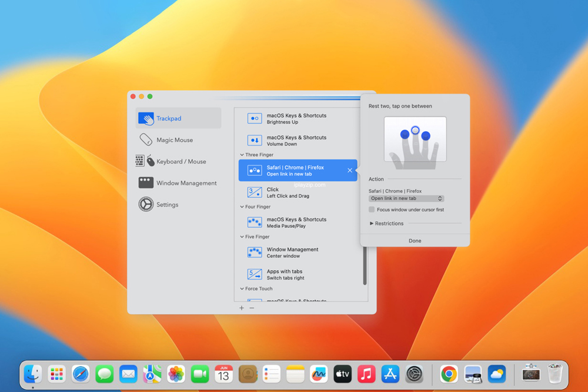
Task: Open Contacts from the Dock
Action: pos(248,374)
